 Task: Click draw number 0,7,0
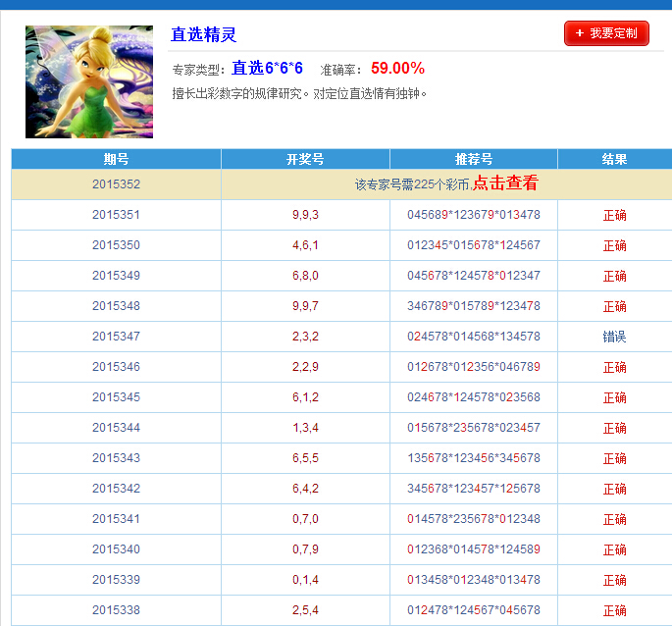click(305, 519)
